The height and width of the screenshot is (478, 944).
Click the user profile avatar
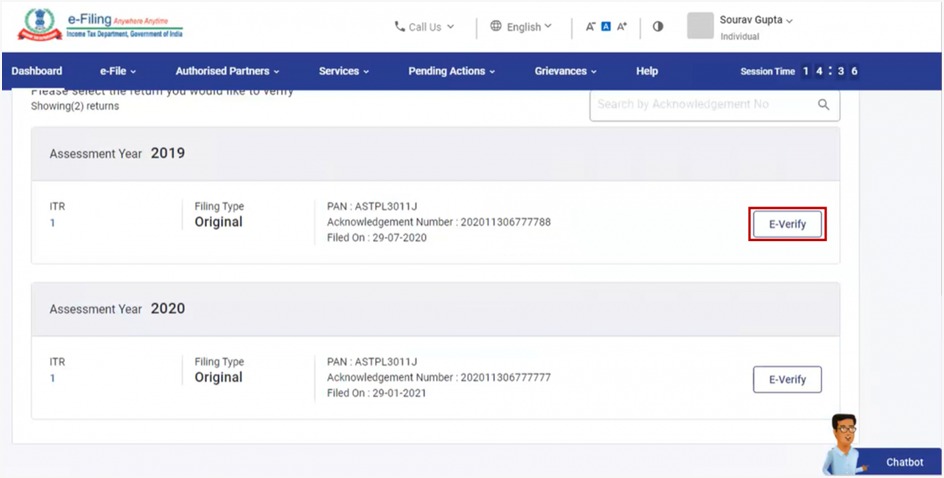[700, 26]
